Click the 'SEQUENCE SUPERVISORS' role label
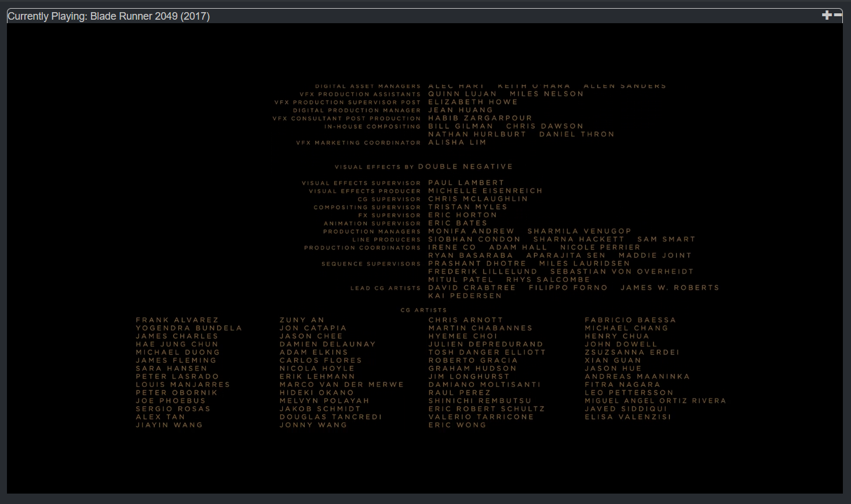The image size is (851, 504). pyautogui.click(x=371, y=264)
